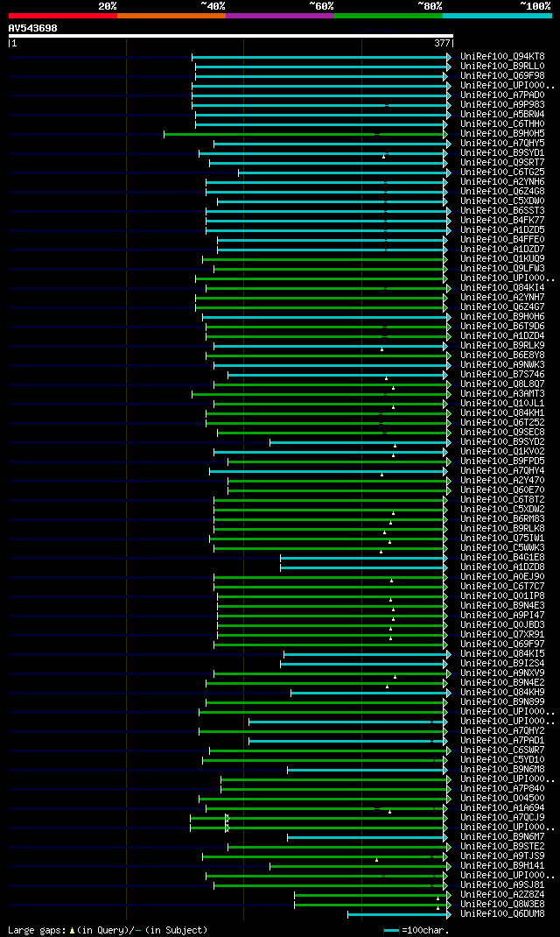The image size is (560, 937).
Task: Select the UniRef100_A9TJS9 label
Action: tap(502, 856)
